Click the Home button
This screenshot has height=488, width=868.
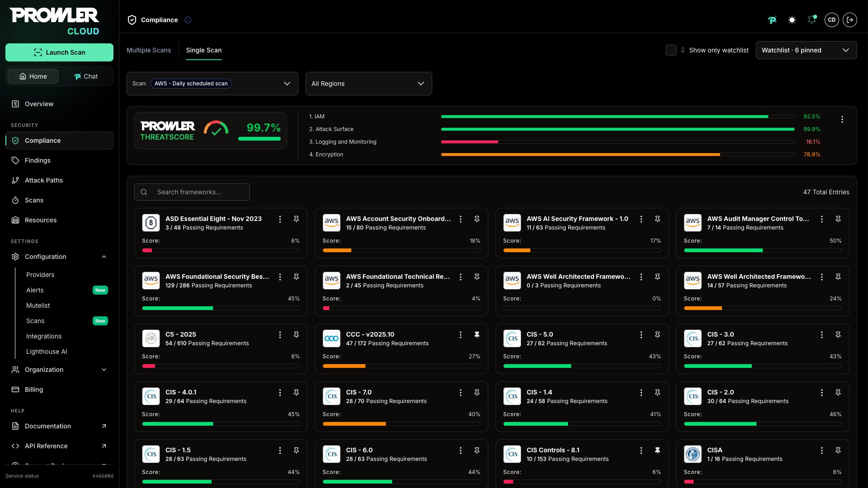33,76
